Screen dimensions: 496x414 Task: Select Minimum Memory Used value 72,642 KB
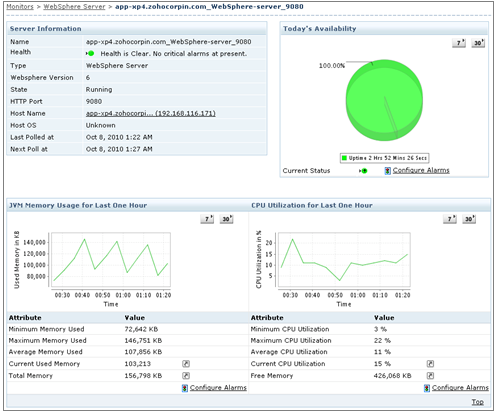tap(141, 329)
